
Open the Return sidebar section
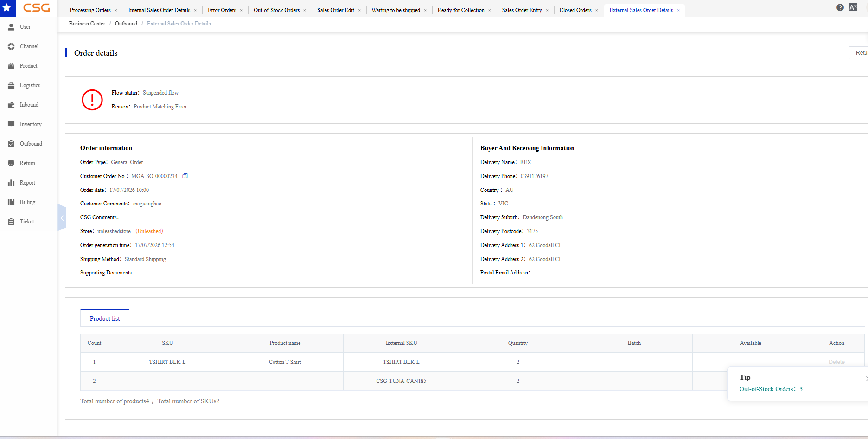click(x=27, y=163)
